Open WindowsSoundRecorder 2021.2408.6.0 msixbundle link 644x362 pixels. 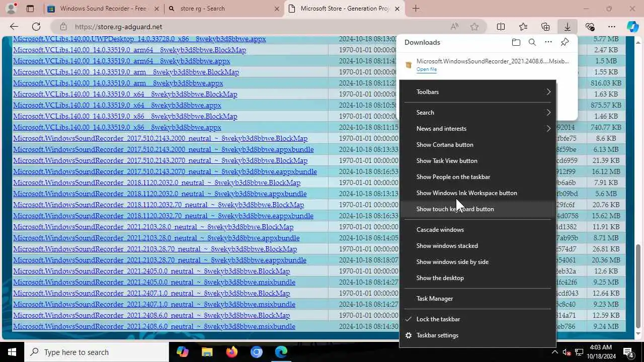pyautogui.click(x=154, y=326)
